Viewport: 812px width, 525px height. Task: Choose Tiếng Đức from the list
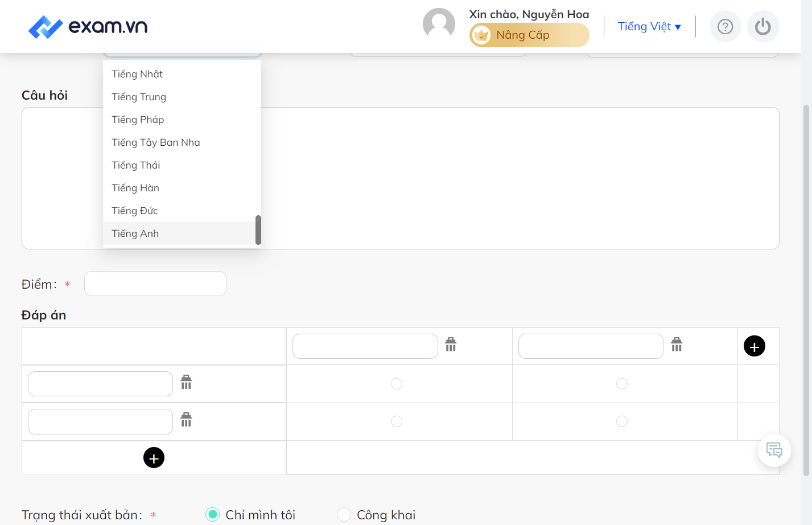click(182, 211)
